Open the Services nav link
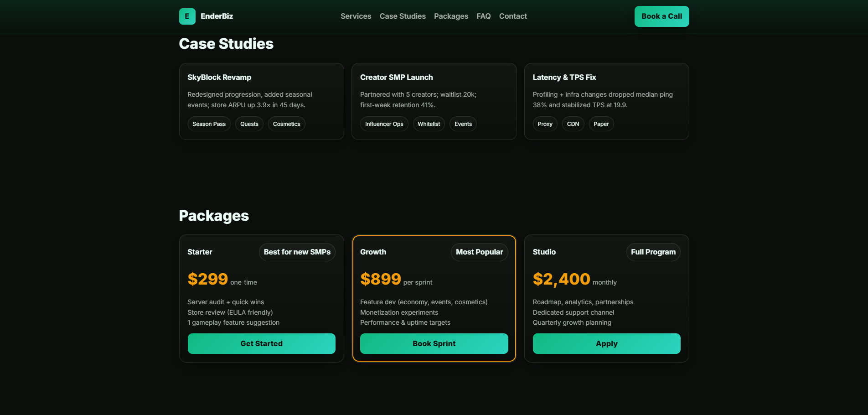 356,16
